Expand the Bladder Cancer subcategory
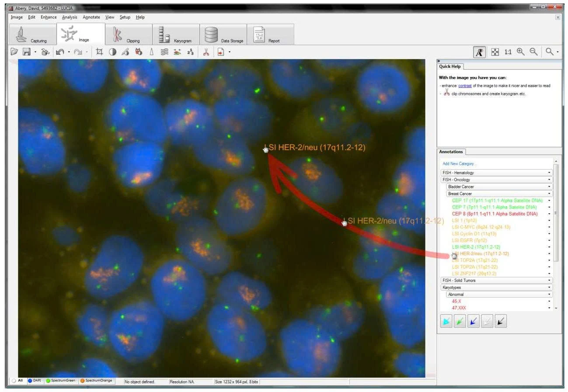The image size is (568, 392). [x=499, y=187]
